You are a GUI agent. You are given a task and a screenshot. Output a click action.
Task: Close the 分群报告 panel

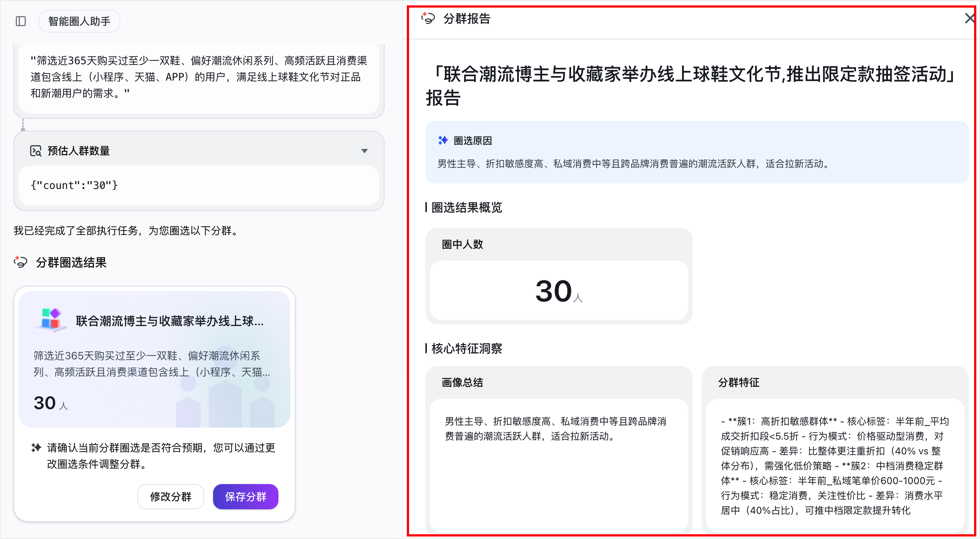click(x=970, y=18)
